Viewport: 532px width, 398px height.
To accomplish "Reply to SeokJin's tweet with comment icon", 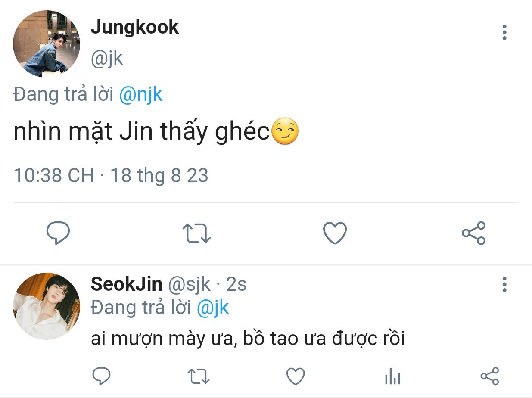I will pyautogui.click(x=102, y=376).
